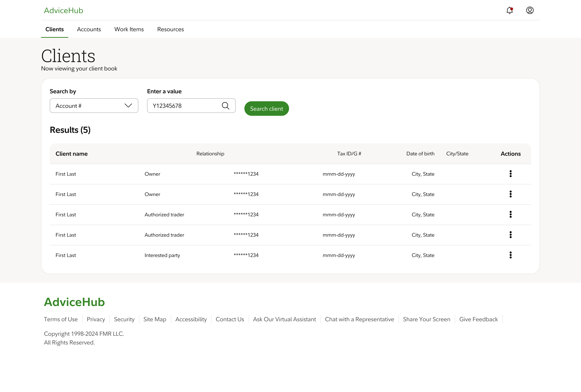This screenshot has width=581, height=392.
Task: Open actions menu for second Authorized trader row
Action: tap(511, 235)
